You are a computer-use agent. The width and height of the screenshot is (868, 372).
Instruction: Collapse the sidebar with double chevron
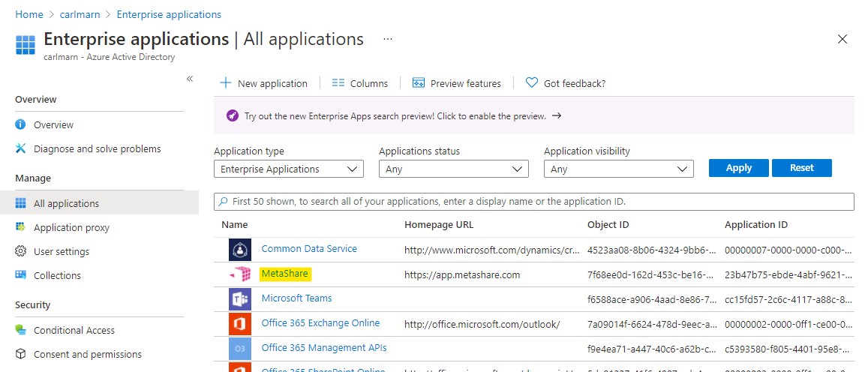pyautogui.click(x=189, y=79)
